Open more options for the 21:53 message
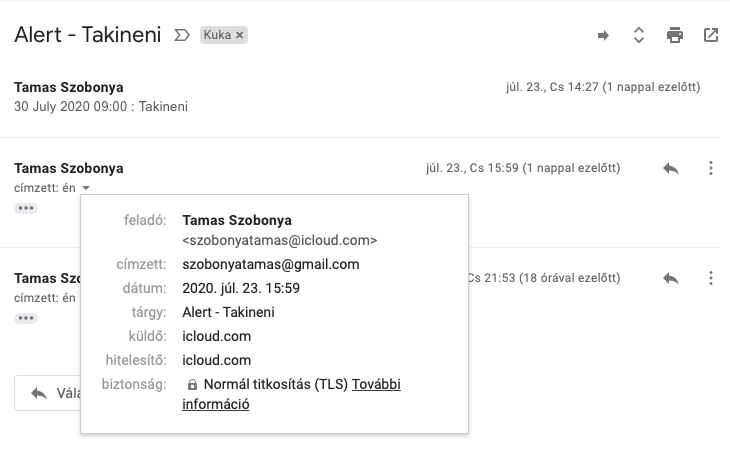This screenshot has width=730, height=471. (x=711, y=278)
